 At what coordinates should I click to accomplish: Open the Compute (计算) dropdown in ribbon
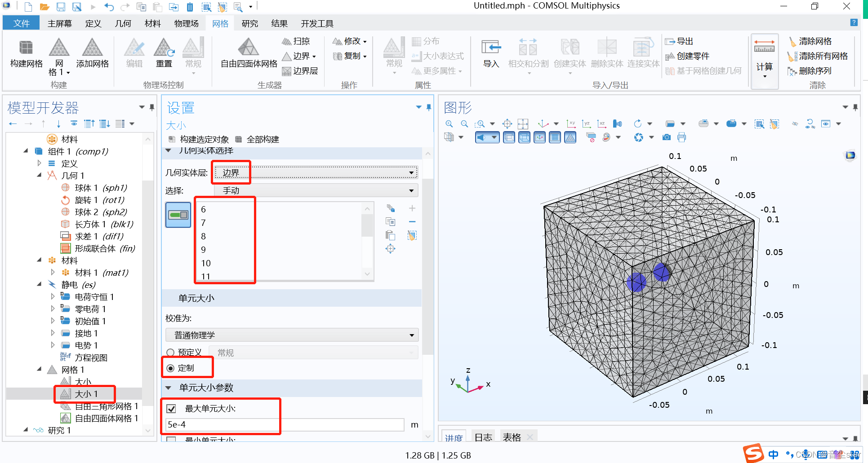click(764, 76)
